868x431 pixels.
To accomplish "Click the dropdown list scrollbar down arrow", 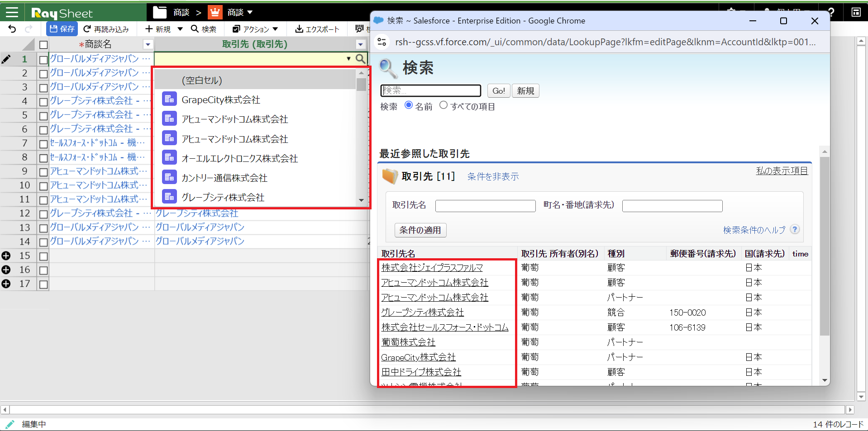I will click(361, 200).
